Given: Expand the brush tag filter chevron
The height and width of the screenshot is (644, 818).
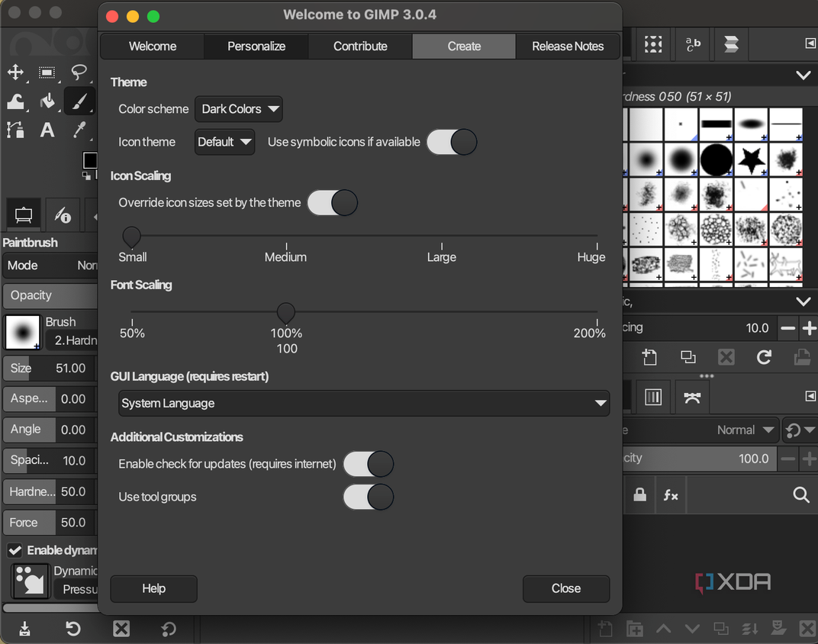Looking at the screenshot, I should pyautogui.click(x=804, y=301).
